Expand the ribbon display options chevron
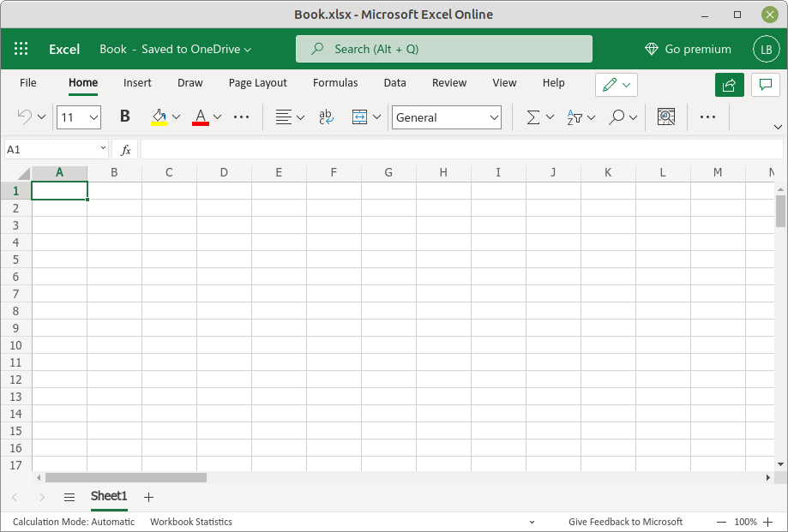Viewport: 788px width, 532px height. coord(778,127)
